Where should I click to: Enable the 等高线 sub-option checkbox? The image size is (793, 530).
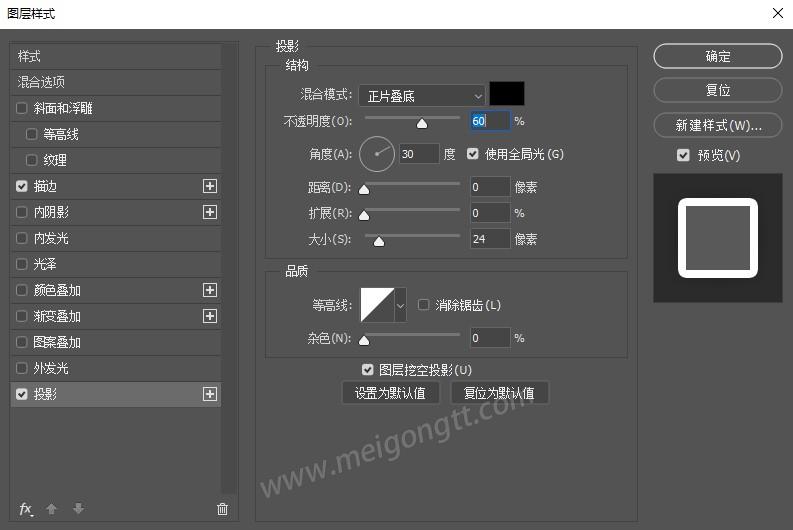point(31,134)
